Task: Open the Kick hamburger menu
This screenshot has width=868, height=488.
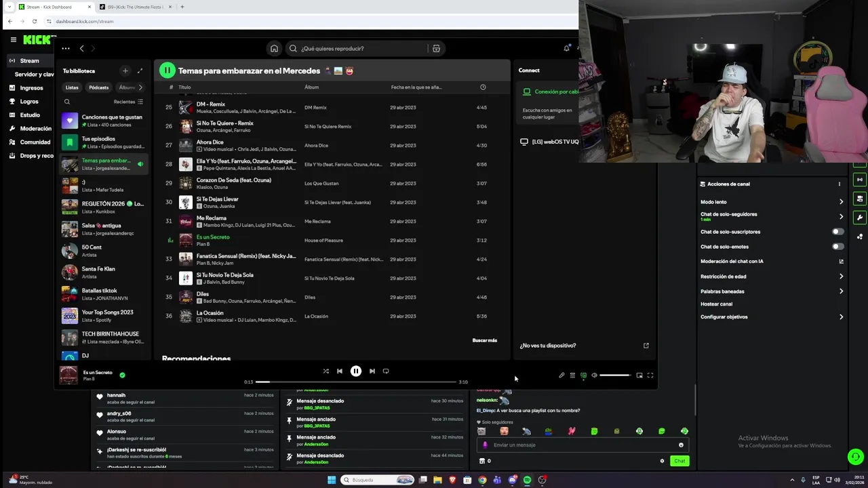Action: coord(13,39)
